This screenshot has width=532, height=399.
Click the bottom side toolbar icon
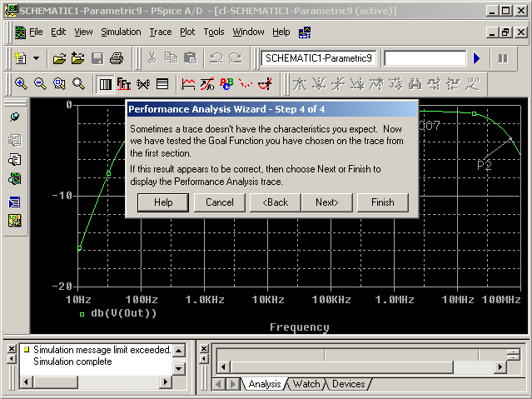coord(15,221)
